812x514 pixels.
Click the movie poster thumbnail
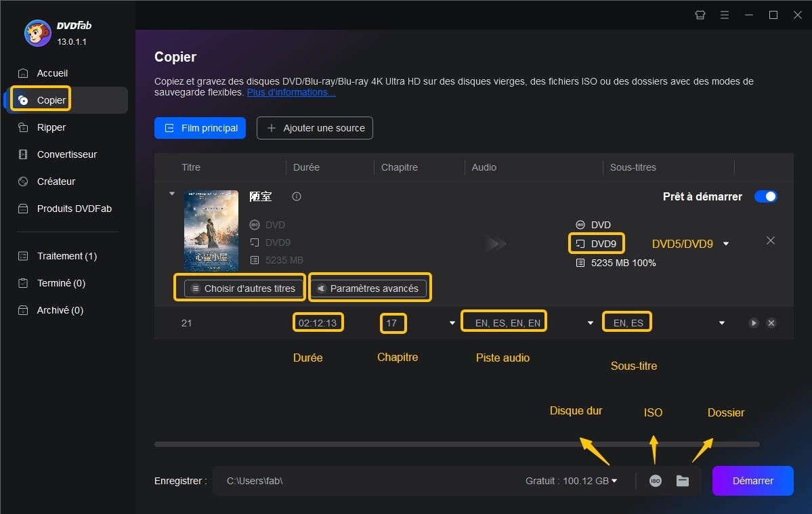point(211,230)
